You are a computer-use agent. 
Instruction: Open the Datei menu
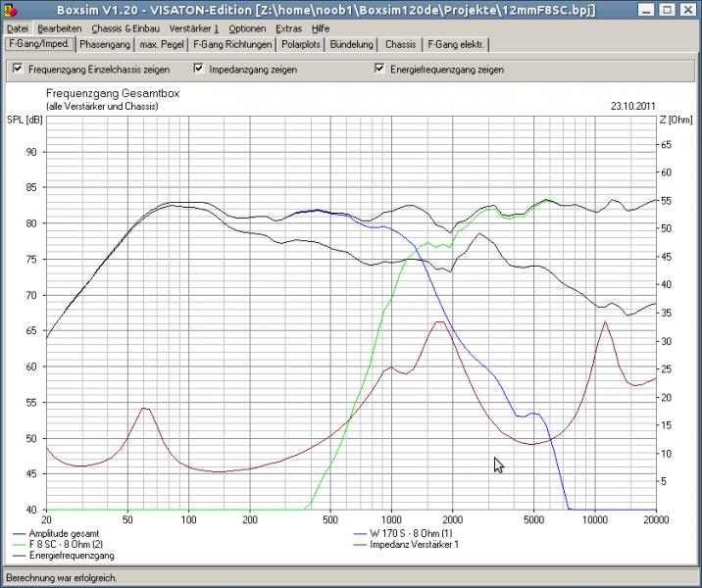19,29
